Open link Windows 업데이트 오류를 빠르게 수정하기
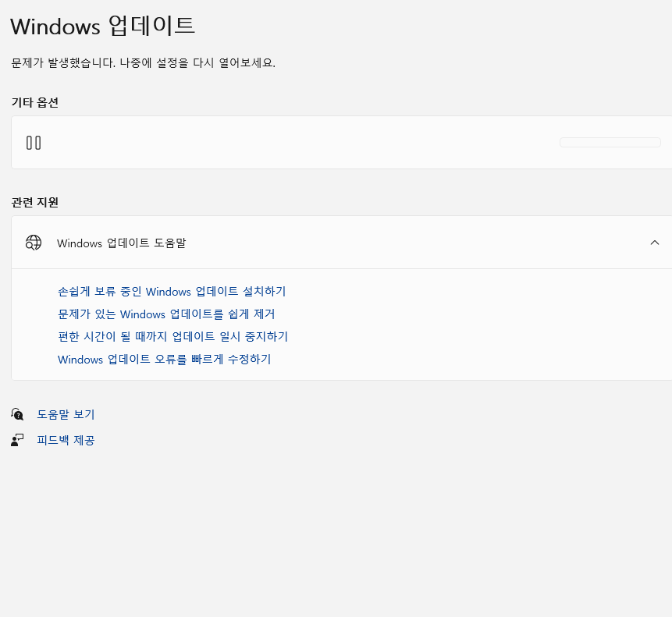672x617 pixels. (165, 360)
